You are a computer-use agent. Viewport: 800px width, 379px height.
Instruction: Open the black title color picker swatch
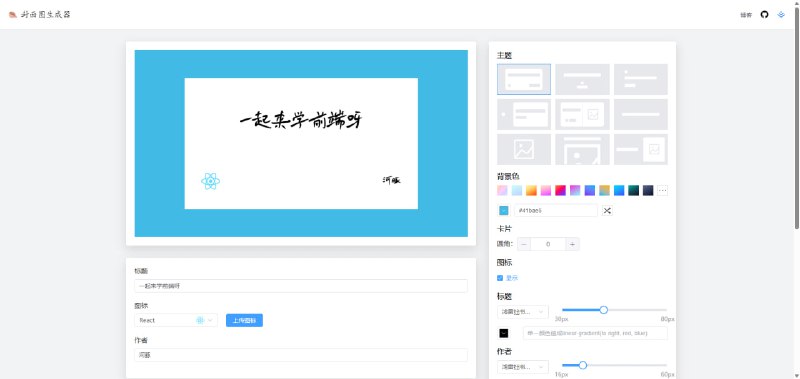[x=504, y=333]
